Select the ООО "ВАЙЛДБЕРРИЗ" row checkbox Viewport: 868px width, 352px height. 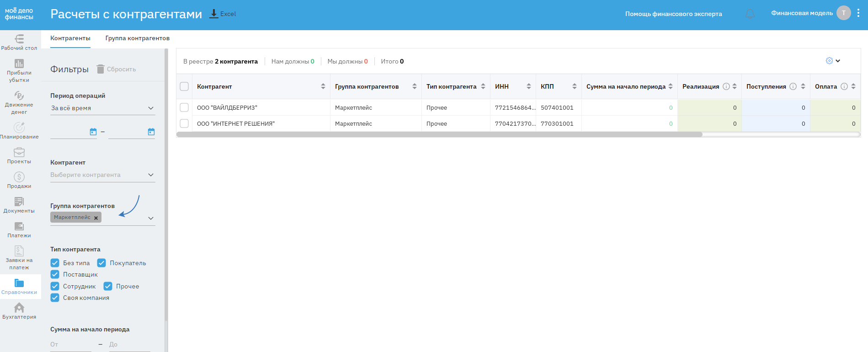click(x=184, y=107)
